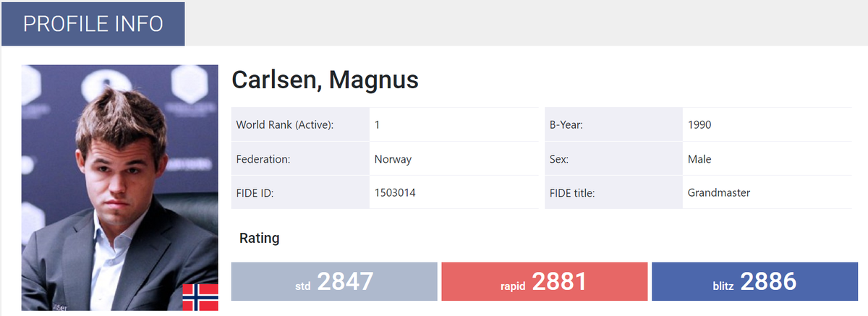The height and width of the screenshot is (316, 868).
Task: Open Magnus Carlsen's profile photo
Action: click(x=120, y=188)
